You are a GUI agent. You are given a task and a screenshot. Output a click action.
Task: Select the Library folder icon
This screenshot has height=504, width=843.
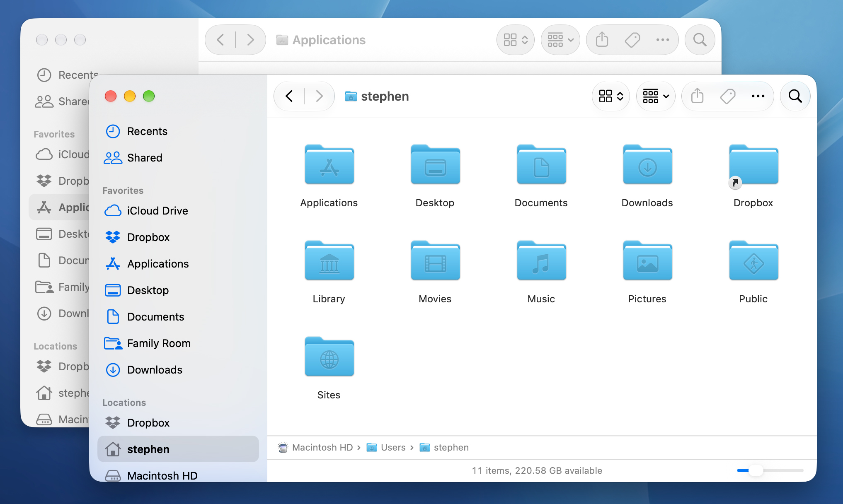point(329,260)
